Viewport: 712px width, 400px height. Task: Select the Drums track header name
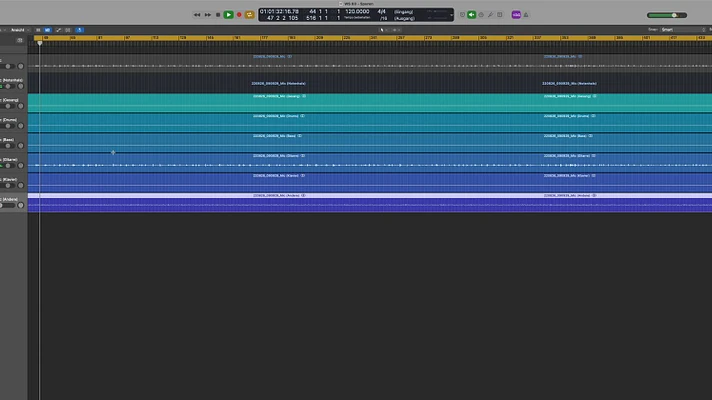[x=9, y=120]
